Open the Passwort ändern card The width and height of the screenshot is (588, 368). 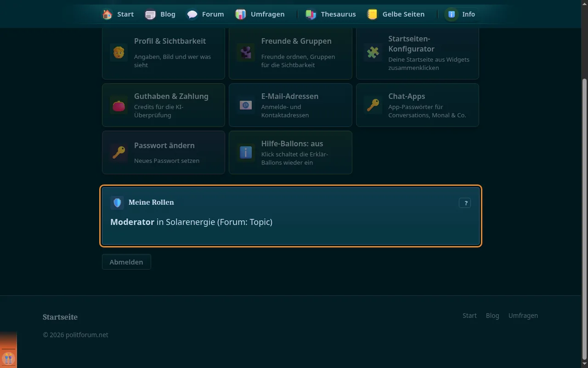click(164, 152)
